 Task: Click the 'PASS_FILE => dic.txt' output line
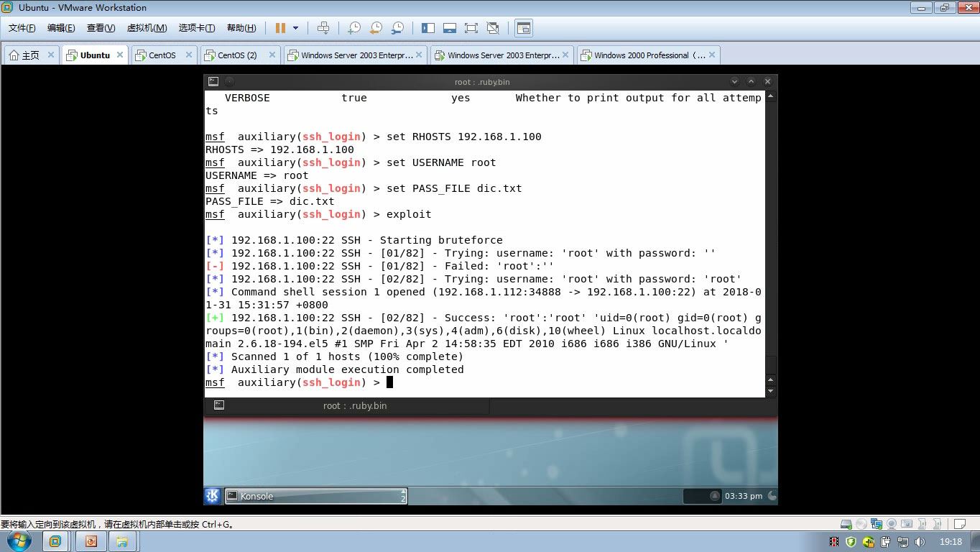coord(270,201)
